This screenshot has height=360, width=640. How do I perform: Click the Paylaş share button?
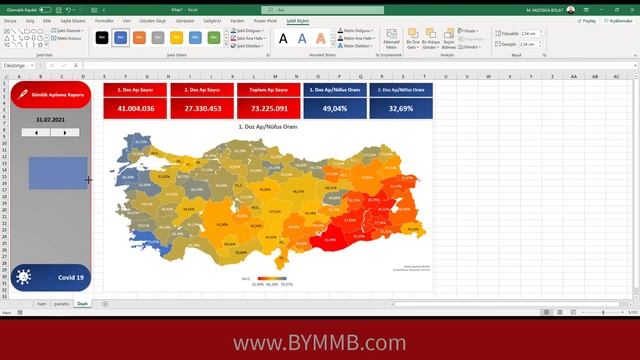click(x=587, y=21)
